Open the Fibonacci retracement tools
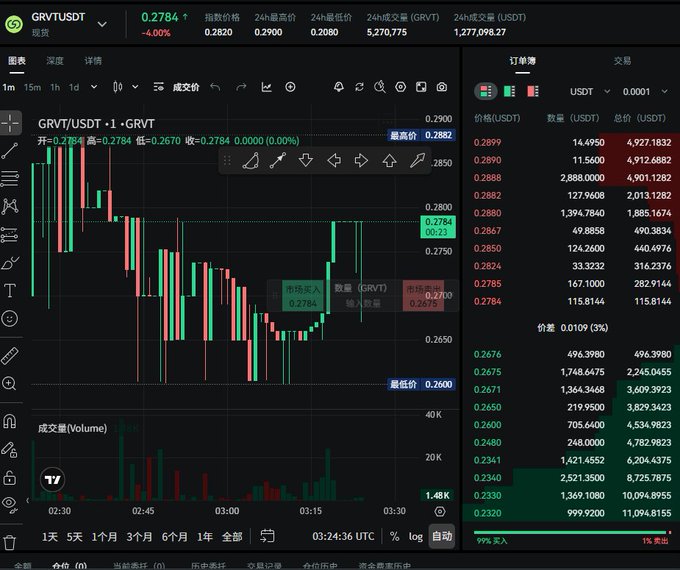Viewport: 680px width, 570px height. pos(10,178)
